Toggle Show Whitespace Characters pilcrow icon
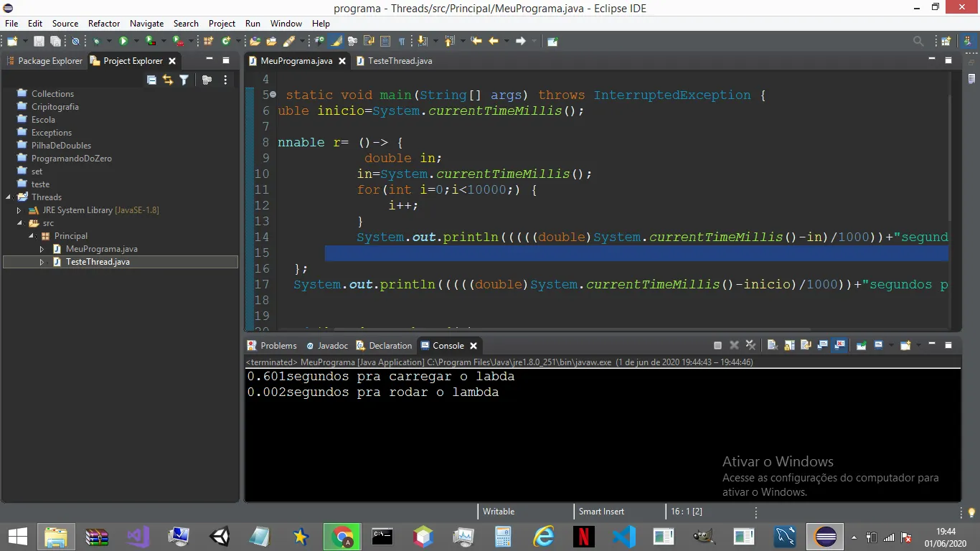 click(402, 42)
